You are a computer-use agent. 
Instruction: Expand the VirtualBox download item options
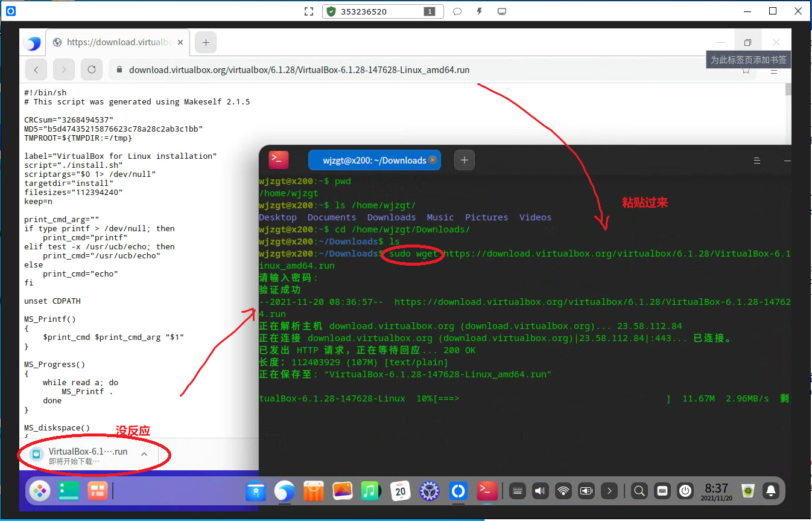click(x=144, y=454)
